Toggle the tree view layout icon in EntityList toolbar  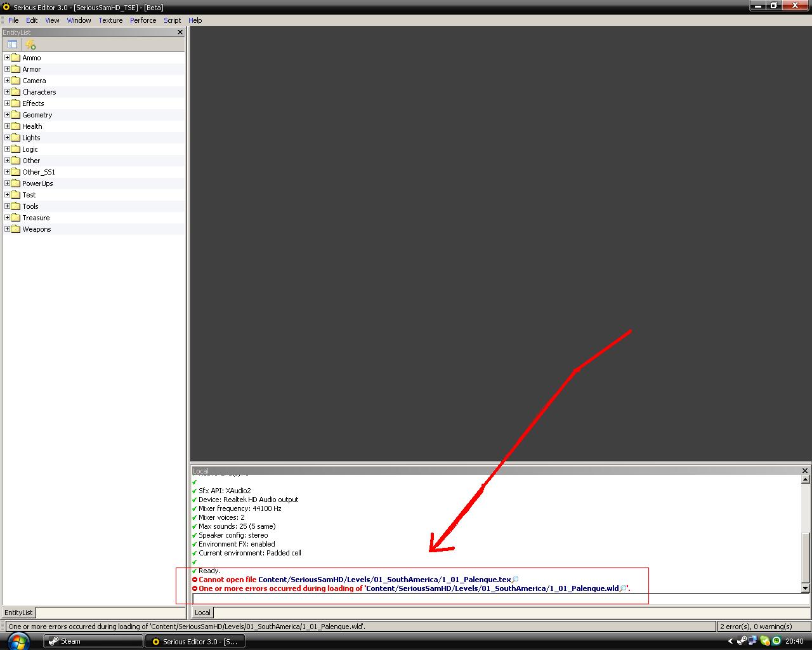[x=12, y=44]
